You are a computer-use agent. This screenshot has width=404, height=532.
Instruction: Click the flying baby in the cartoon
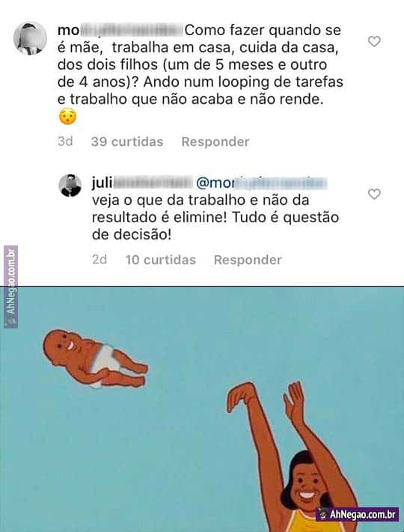pyautogui.click(x=95, y=358)
